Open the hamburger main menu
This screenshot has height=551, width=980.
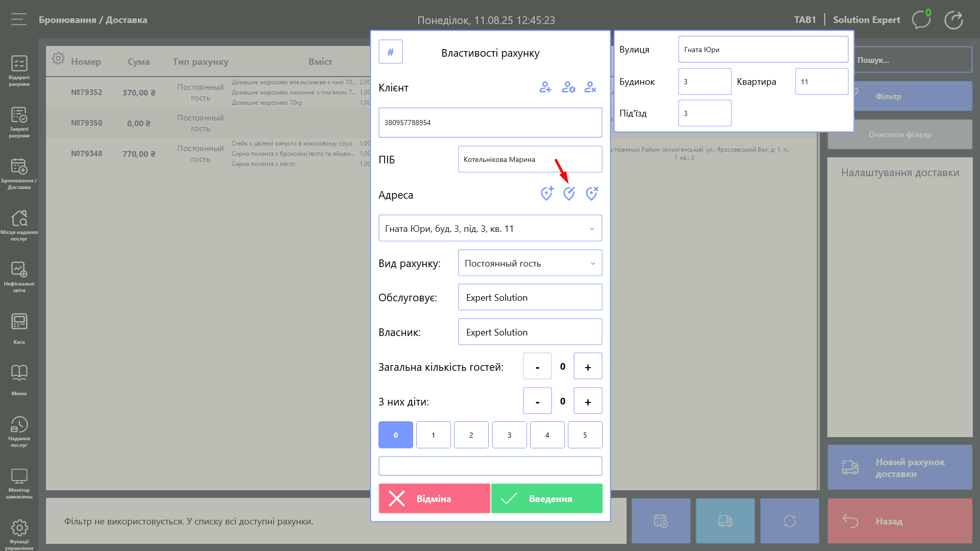point(19,19)
